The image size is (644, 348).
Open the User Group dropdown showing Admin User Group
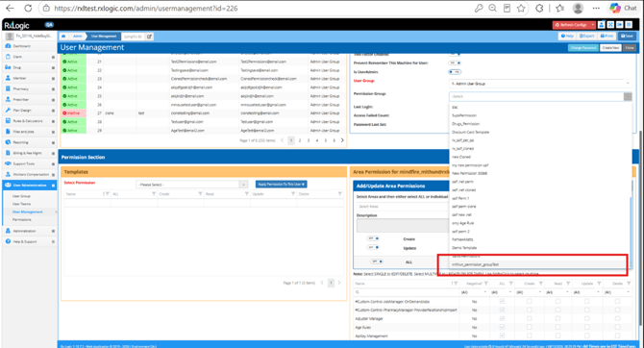click(540, 84)
